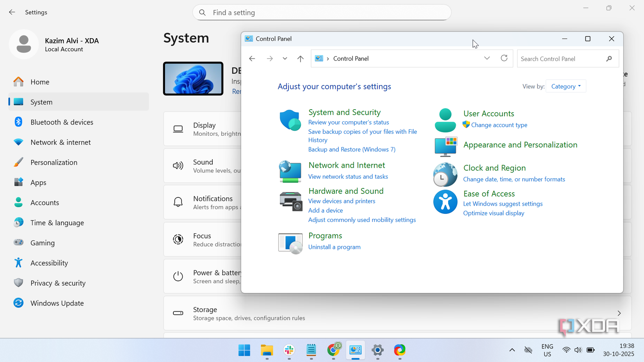Select Home in the Settings sidebar
Image resolution: width=644 pixels, height=362 pixels.
click(x=78, y=82)
